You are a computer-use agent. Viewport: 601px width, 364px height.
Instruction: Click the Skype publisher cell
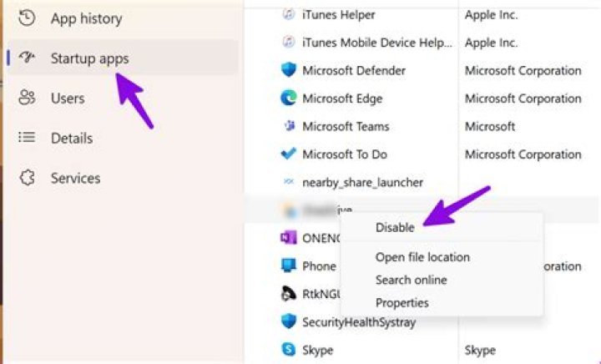point(480,350)
